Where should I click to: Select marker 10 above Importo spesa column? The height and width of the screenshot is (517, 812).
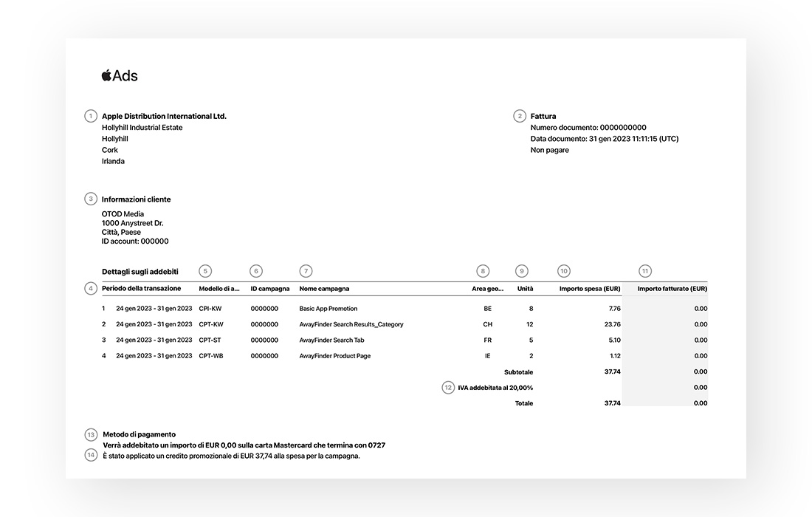coord(564,271)
